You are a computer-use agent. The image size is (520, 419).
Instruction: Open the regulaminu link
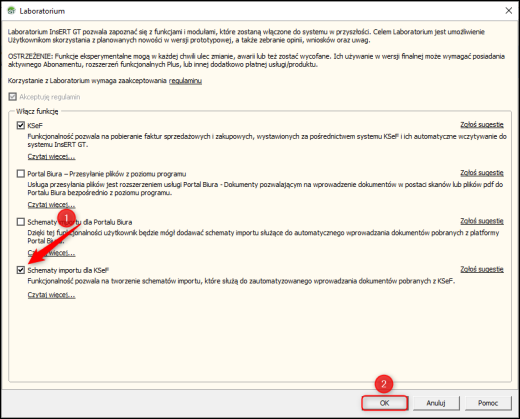click(185, 81)
